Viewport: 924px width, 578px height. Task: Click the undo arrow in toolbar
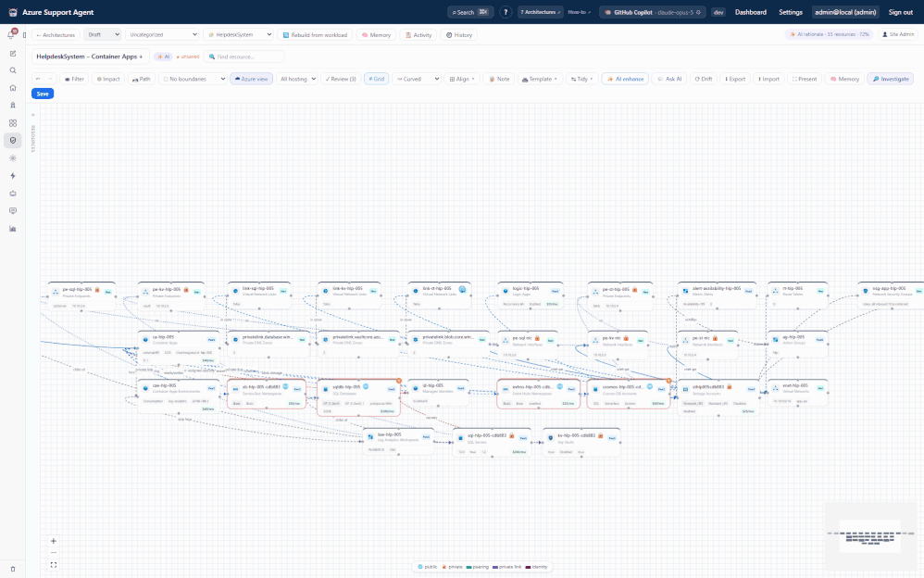(x=38, y=79)
